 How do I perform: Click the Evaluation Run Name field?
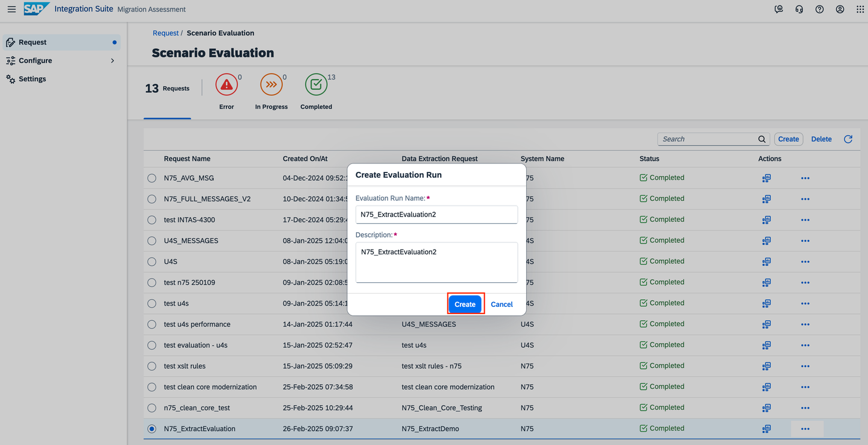pos(436,214)
